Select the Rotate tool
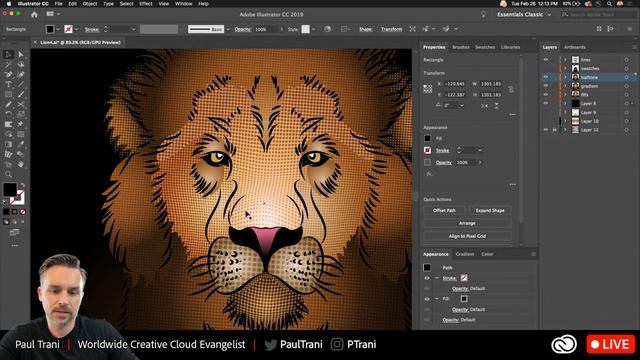This screenshot has width=640, height=360. point(8,114)
